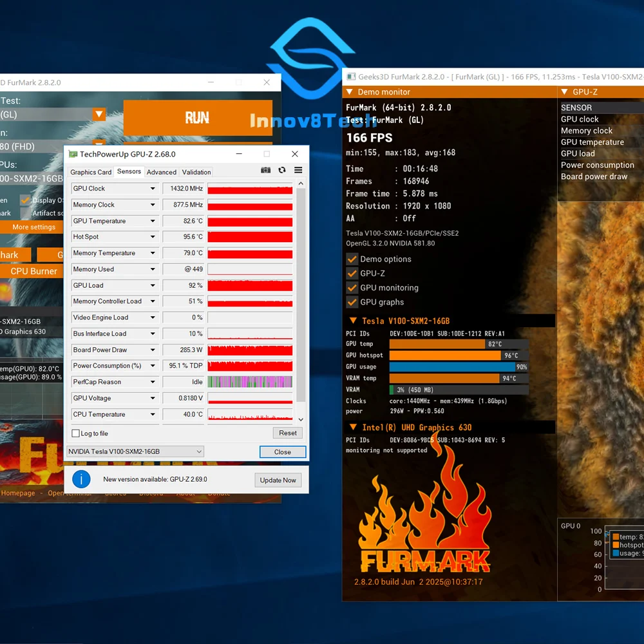Toggle Display OSI checkbox in FurMark launcher
Image resolution: width=644 pixels, height=644 pixels.
coord(26,200)
